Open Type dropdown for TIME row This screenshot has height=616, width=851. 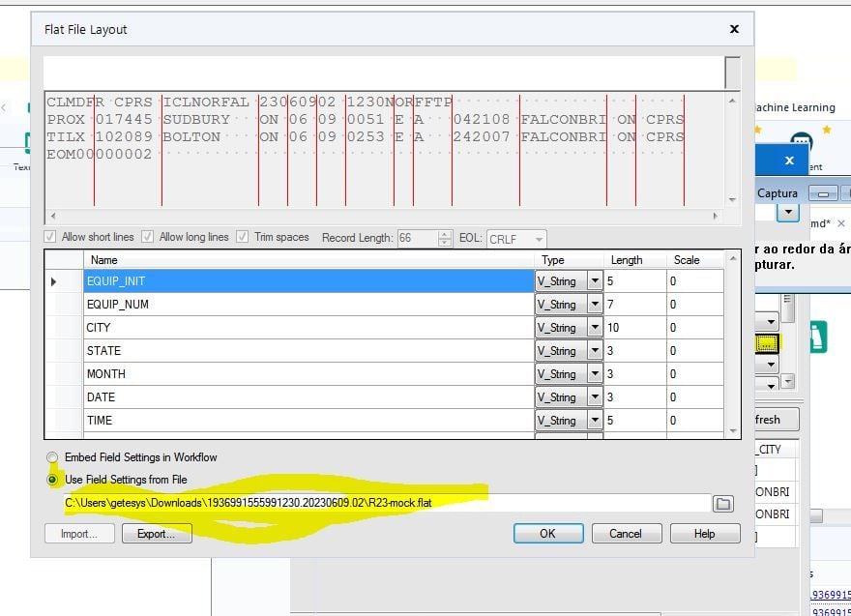click(595, 421)
